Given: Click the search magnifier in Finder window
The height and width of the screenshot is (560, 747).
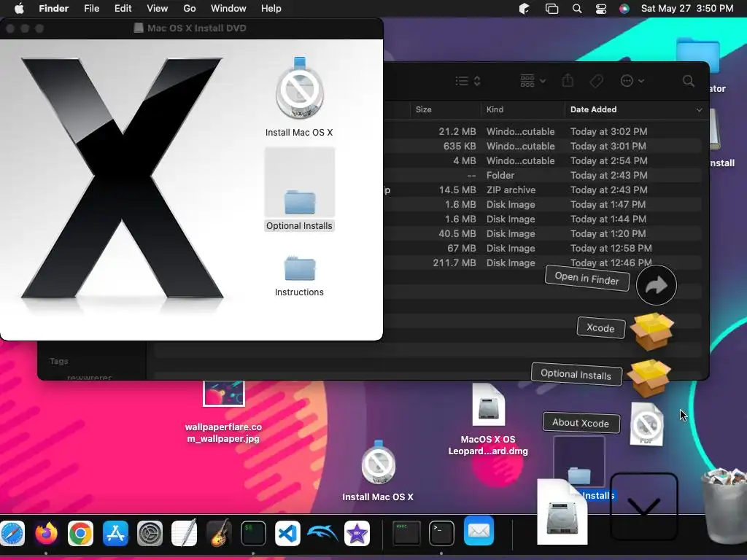Looking at the screenshot, I should pos(688,81).
